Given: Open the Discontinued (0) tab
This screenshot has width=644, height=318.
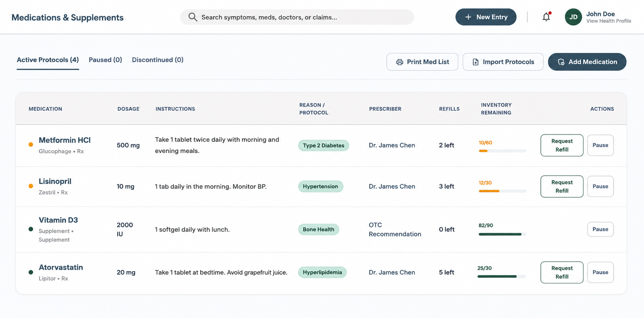Looking at the screenshot, I should (158, 60).
